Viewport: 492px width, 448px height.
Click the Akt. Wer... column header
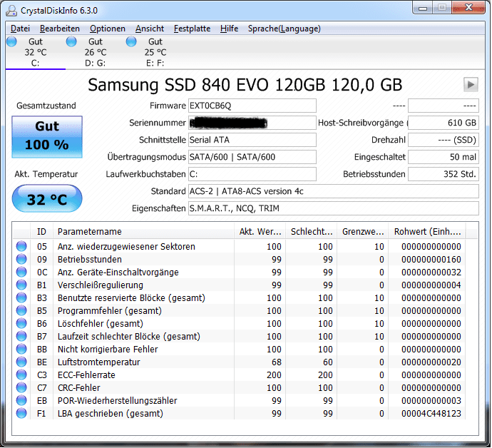click(x=260, y=232)
